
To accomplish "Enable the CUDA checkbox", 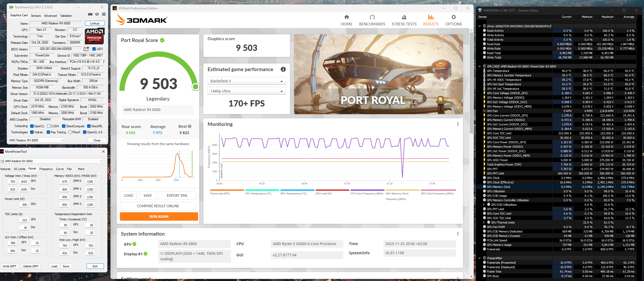I will 49,126.
